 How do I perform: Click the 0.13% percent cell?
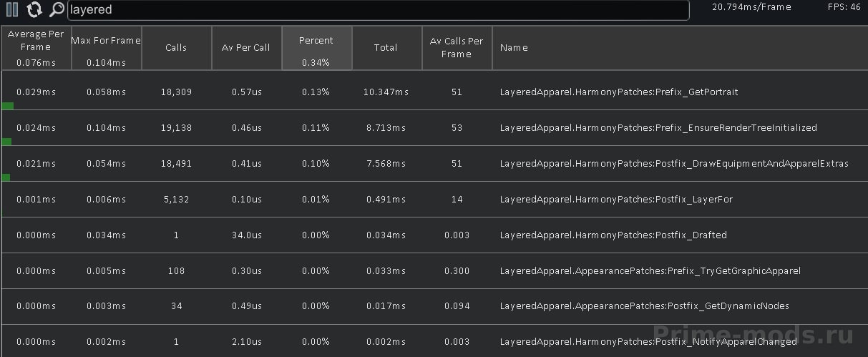click(316, 92)
